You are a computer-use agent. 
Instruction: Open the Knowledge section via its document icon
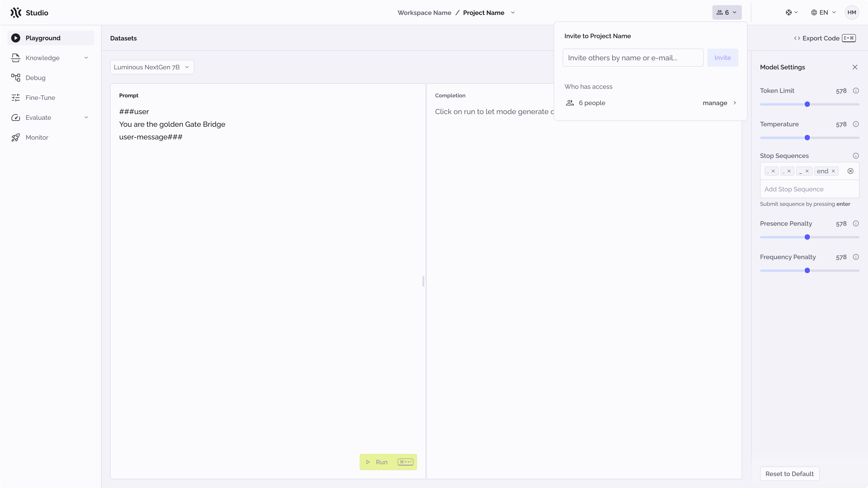(x=16, y=58)
